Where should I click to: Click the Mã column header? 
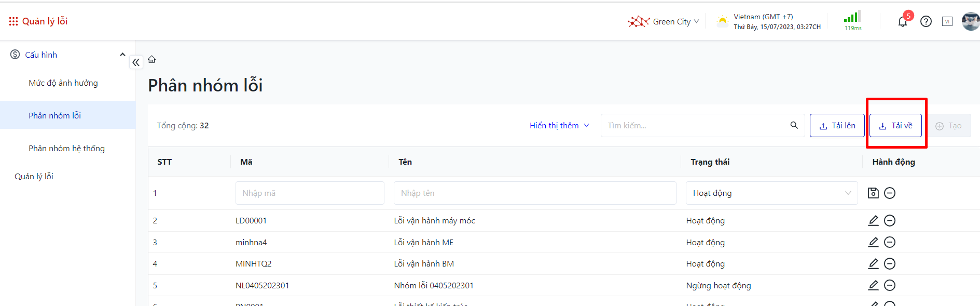tap(246, 162)
